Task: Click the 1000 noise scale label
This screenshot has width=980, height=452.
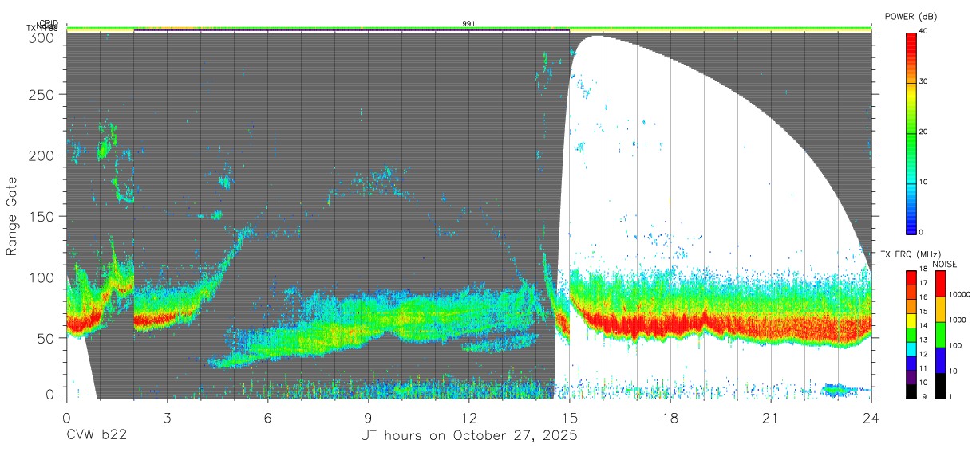Action: click(x=958, y=320)
